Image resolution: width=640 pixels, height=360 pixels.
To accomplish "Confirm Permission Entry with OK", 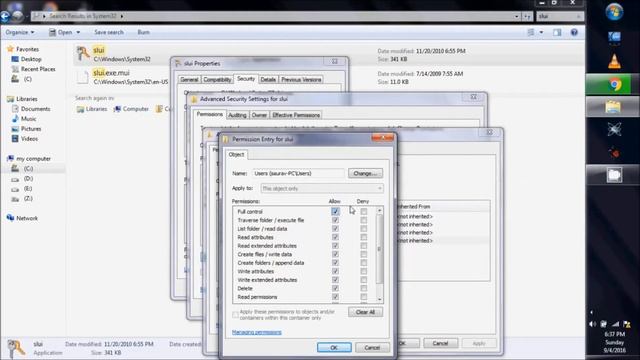I will point(334,347).
